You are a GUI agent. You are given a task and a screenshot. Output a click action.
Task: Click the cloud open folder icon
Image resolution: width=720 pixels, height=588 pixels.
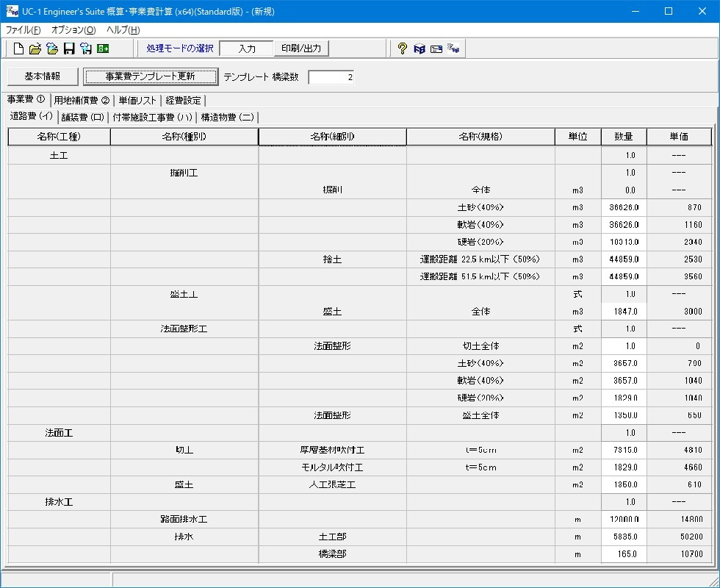pyautogui.click(x=52, y=49)
